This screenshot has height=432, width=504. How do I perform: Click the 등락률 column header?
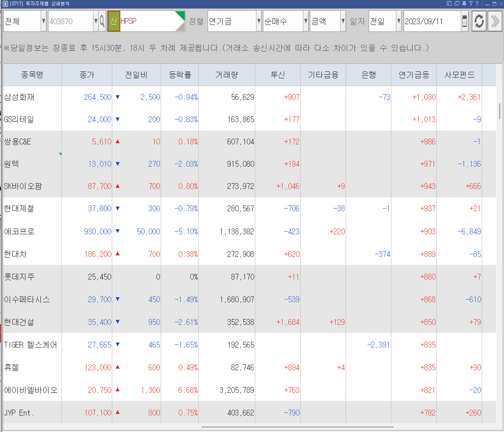[x=180, y=75]
